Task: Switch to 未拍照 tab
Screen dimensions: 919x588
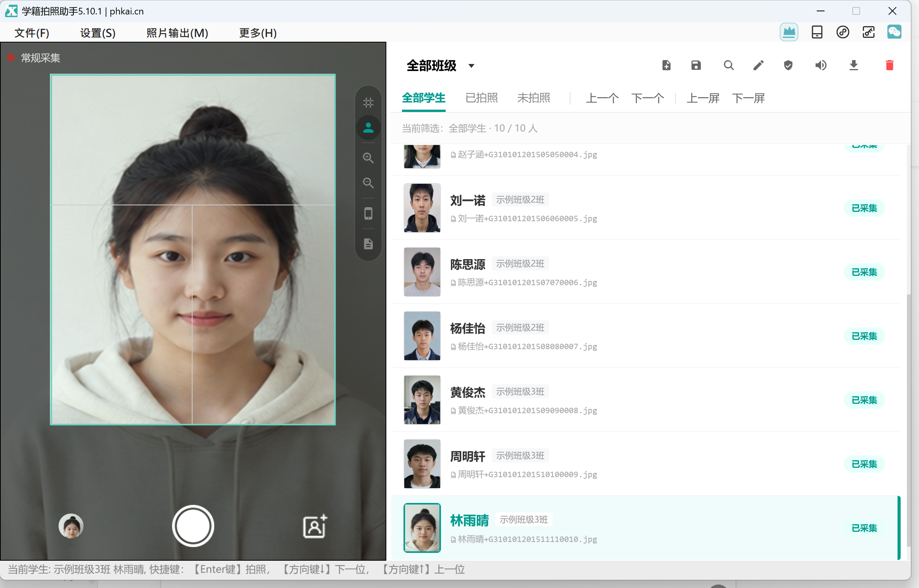Action: (533, 98)
